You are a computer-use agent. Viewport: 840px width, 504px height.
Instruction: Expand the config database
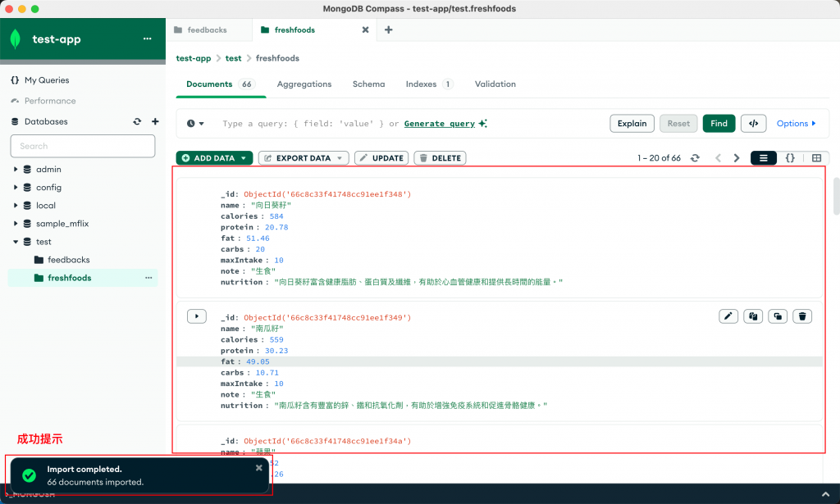pyautogui.click(x=16, y=188)
